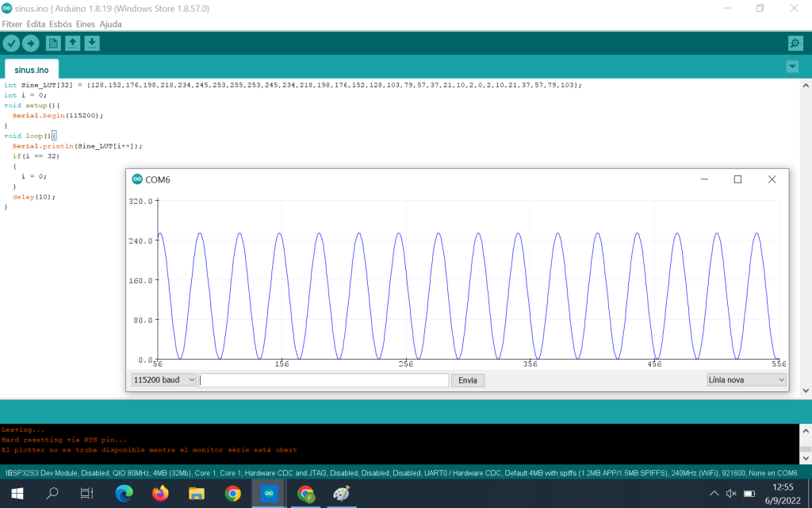
Task: Create a new sketch with New icon
Action: click(53, 44)
